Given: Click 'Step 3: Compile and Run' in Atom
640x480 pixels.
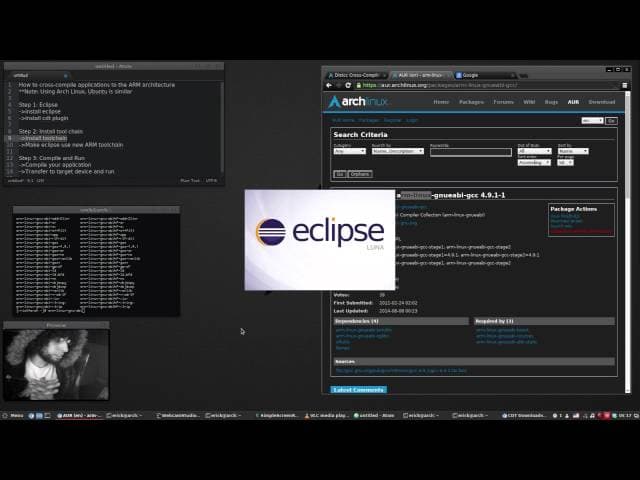Looking at the screenshot, I should (x=51, y=158).
